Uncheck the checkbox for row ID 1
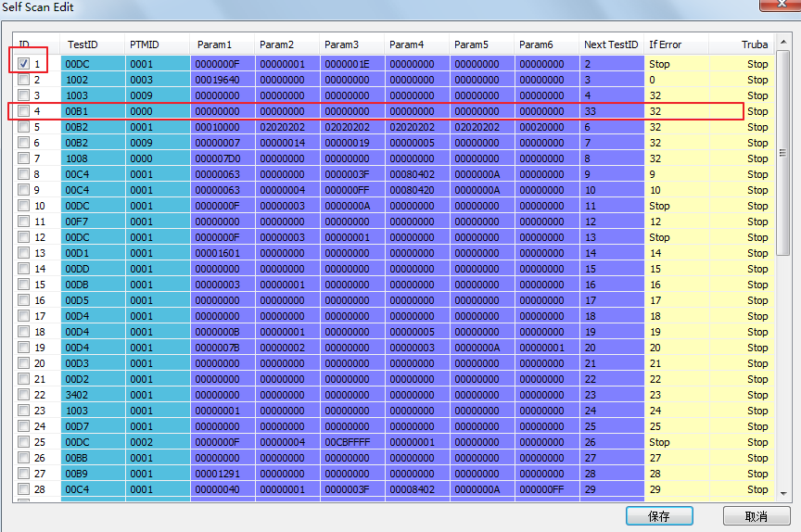The image size is (801, 532). click(23, 64)
